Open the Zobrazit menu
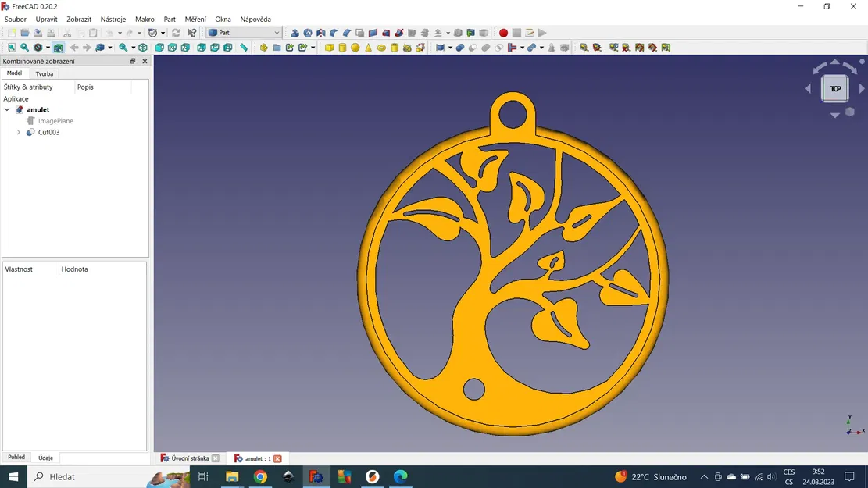Image resolution: width=868 pixels, height=488 pixels. click(x=78, y=19)
